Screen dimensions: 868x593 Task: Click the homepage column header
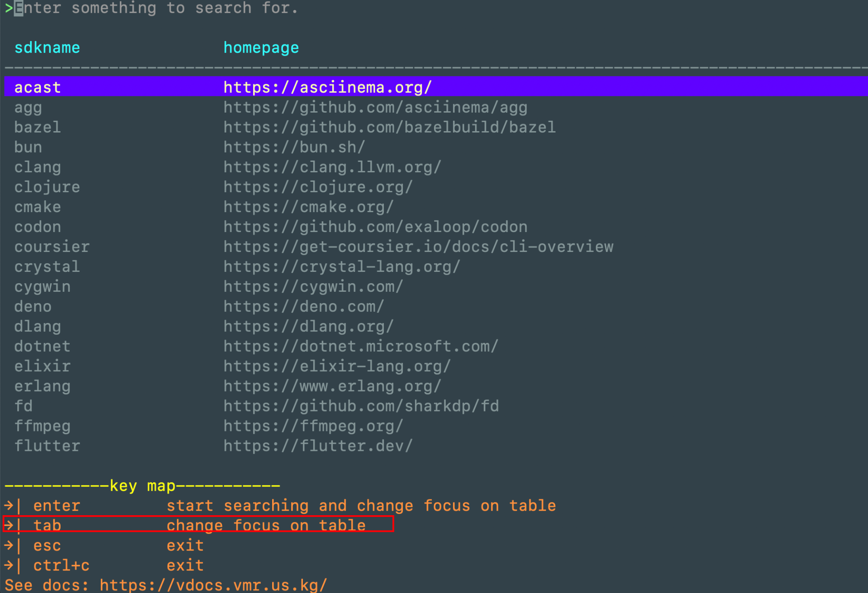pos(261,47)
